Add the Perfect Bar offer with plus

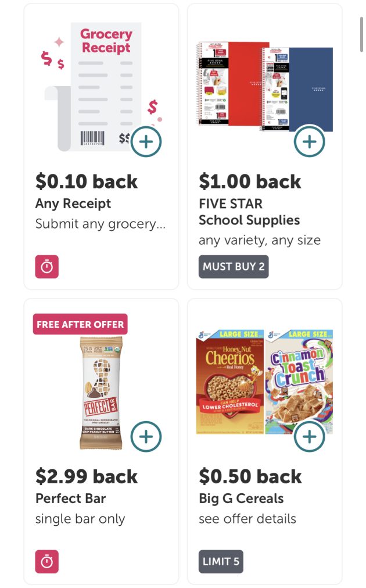click(x=146, y=436)
